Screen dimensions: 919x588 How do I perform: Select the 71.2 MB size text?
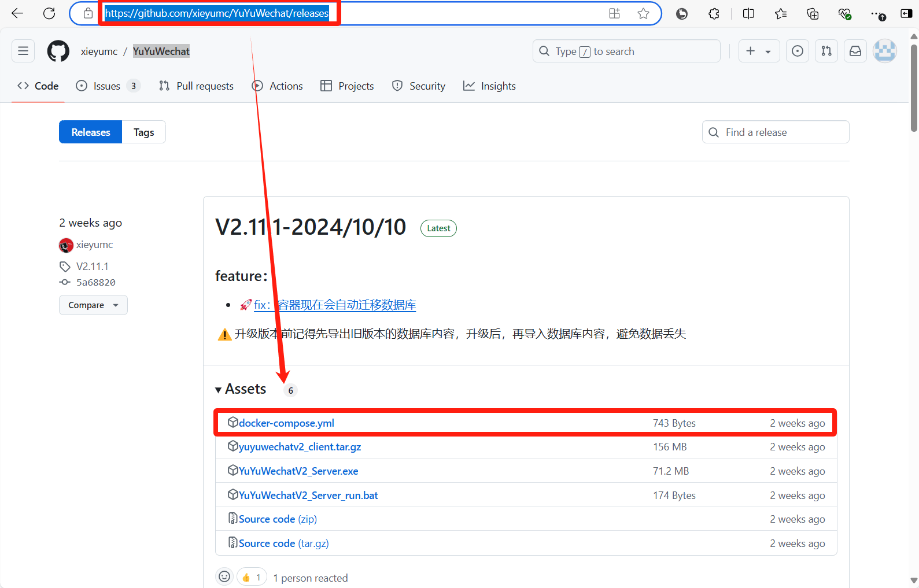coord(671,471)
